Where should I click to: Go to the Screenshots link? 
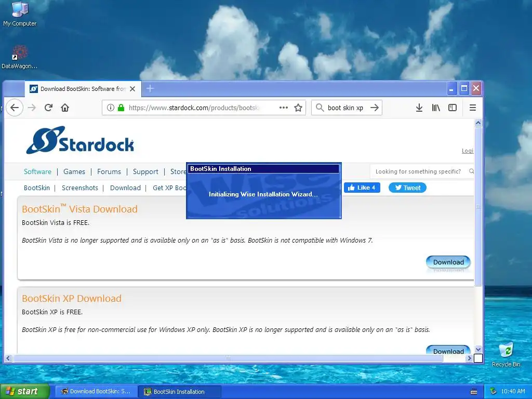tap(79, 188)
